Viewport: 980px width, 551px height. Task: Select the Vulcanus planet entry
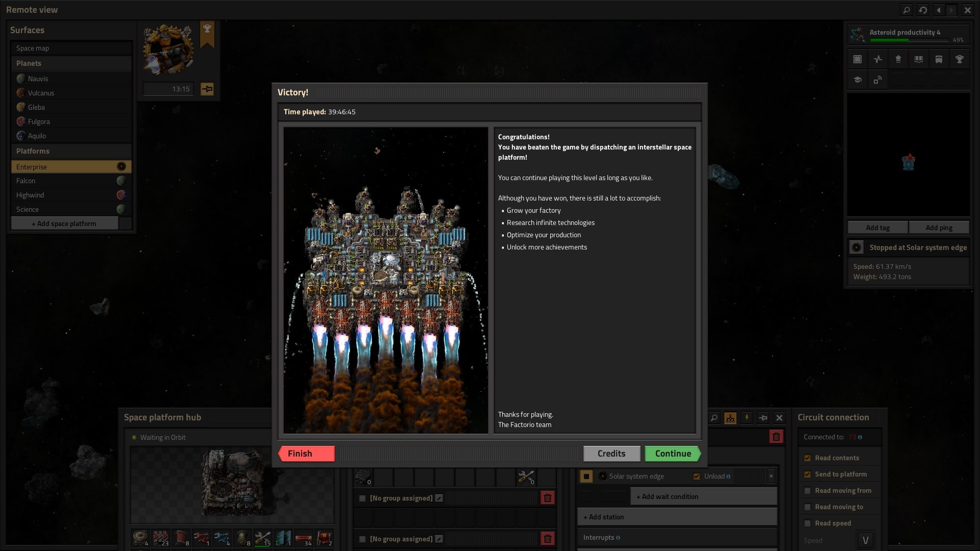pos(71,93)
